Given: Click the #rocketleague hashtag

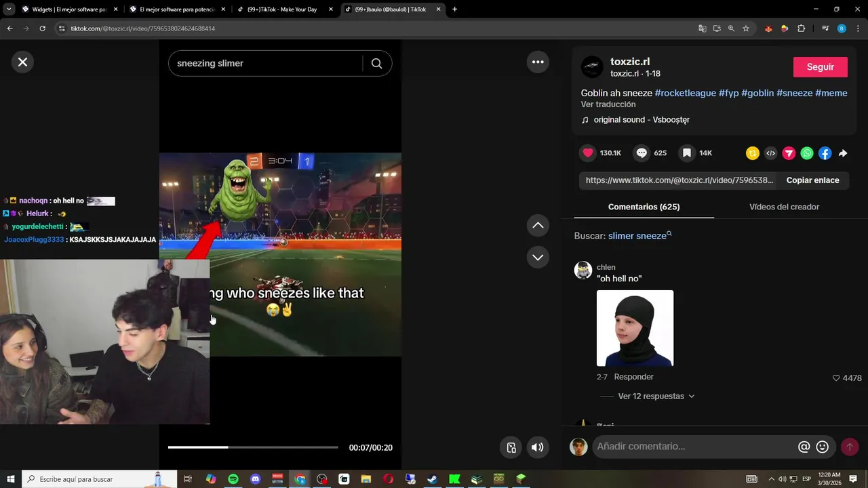Looking at the screenshot, I should coord(685,93).
